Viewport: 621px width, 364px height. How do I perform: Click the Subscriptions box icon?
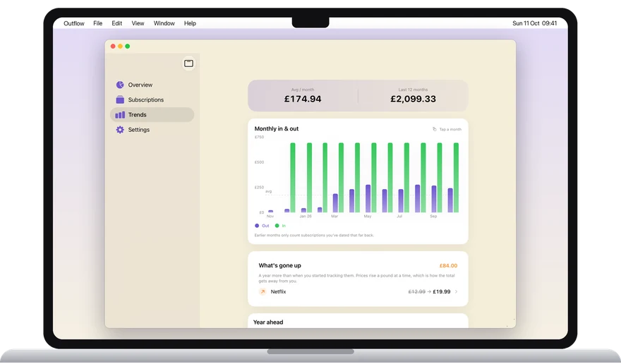tap(120, 99)
